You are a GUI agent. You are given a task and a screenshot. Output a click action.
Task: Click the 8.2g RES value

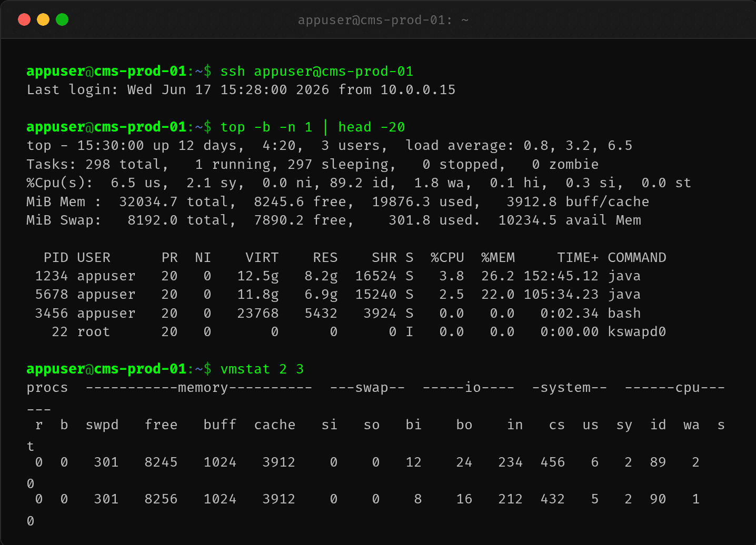click(x=321, y=276)
